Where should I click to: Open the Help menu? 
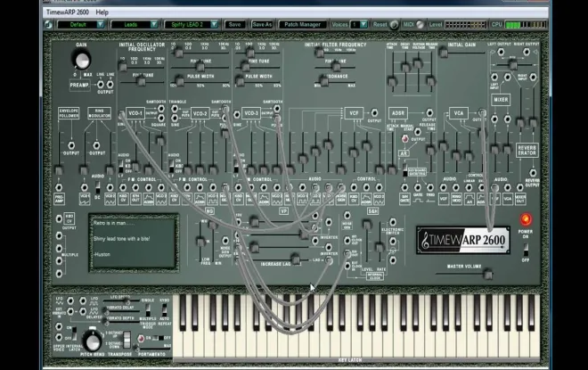pos(102,12)
